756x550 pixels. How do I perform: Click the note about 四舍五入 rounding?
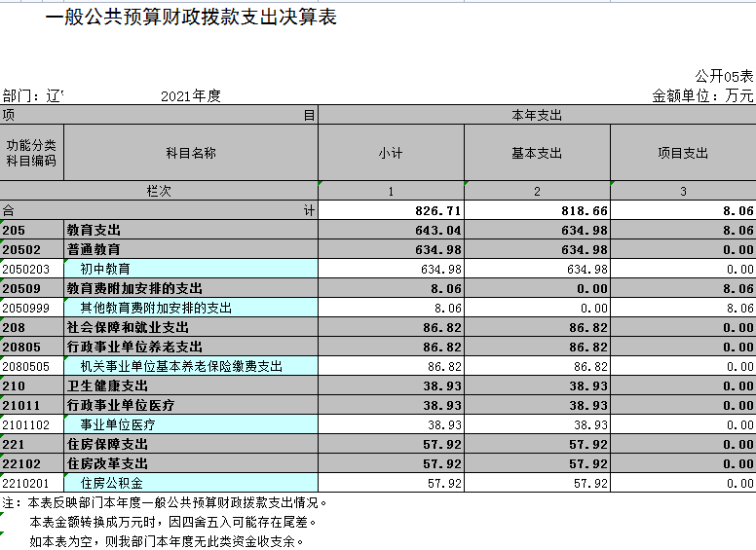tap(173, 522)
